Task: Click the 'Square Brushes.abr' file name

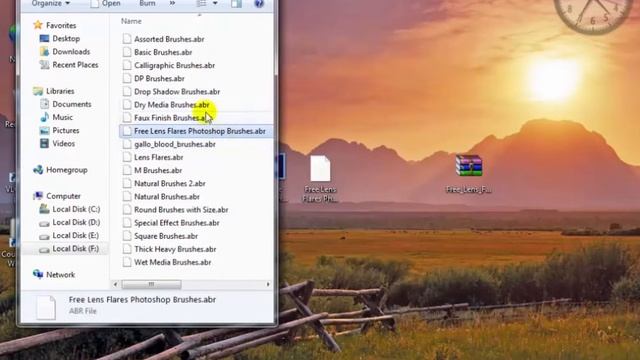Action: (166, 236)
